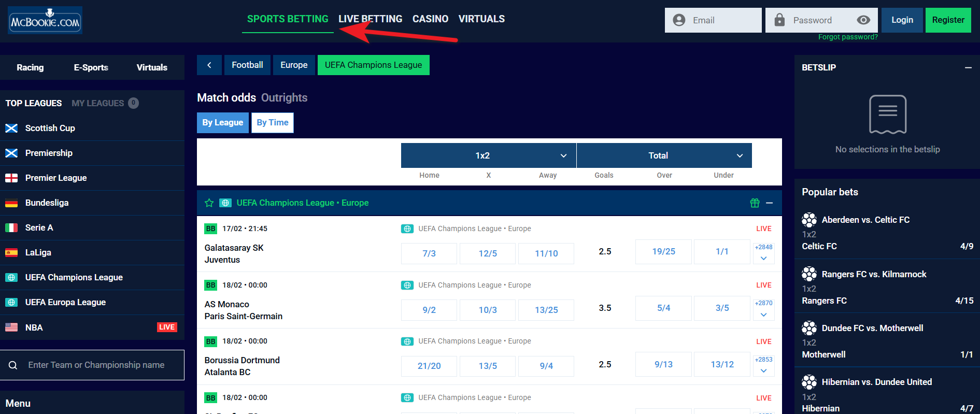Image resolution: width=980 pixels, height=414 pixels.
Task: Click Football breadcrumb
Action: [247, 65]
